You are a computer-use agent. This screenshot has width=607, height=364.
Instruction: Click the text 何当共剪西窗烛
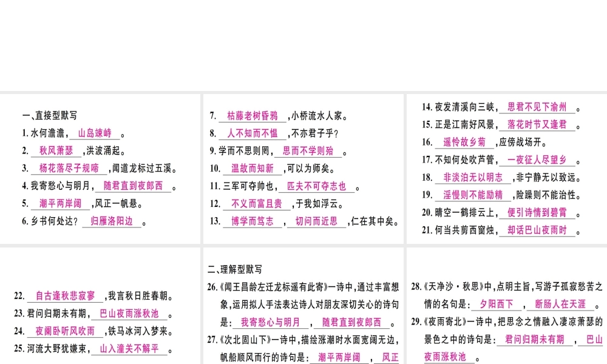tap(464, 230)
